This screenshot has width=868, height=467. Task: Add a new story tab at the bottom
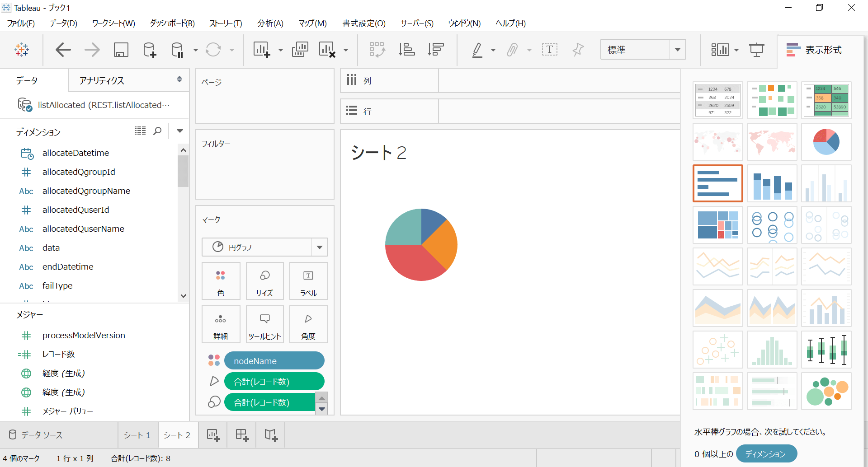click(271, 435)
